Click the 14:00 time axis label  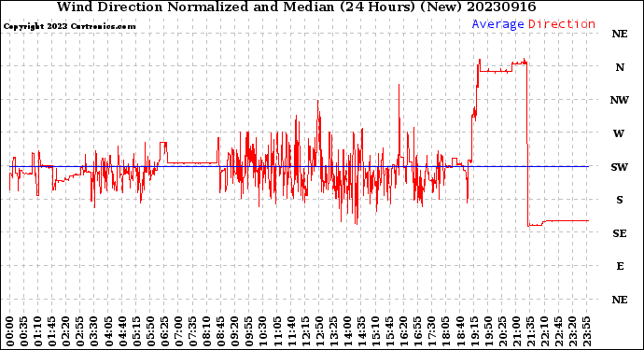pos(347,331)
